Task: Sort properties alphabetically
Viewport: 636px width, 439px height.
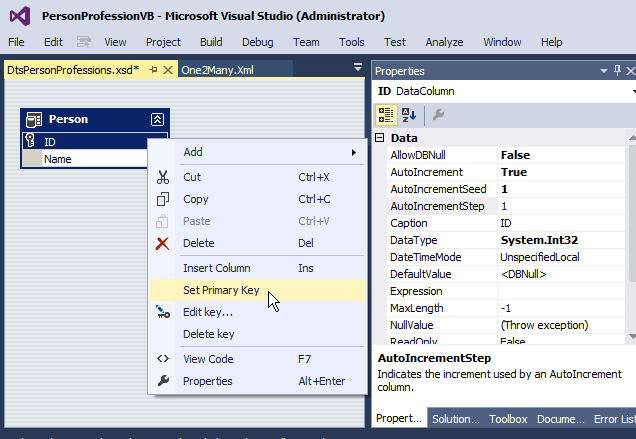Action: [x=408, y=115]
